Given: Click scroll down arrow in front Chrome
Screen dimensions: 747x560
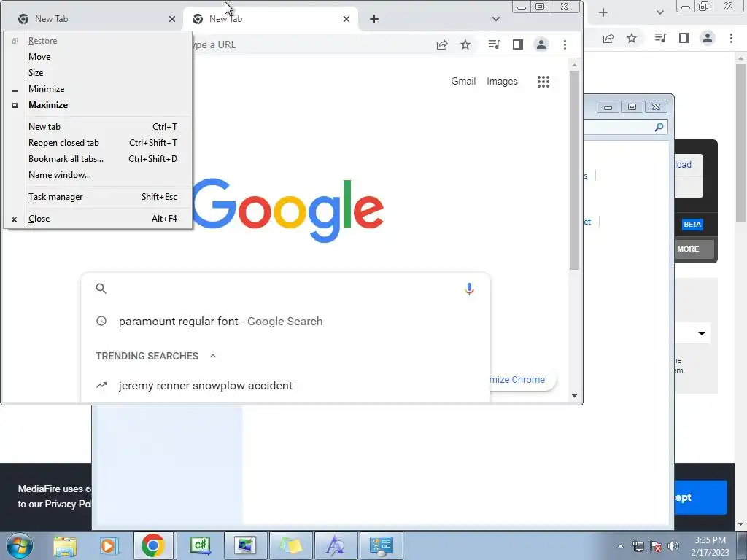Looking at the screenshot, I should pyautogui.click(x=575, y=396).
